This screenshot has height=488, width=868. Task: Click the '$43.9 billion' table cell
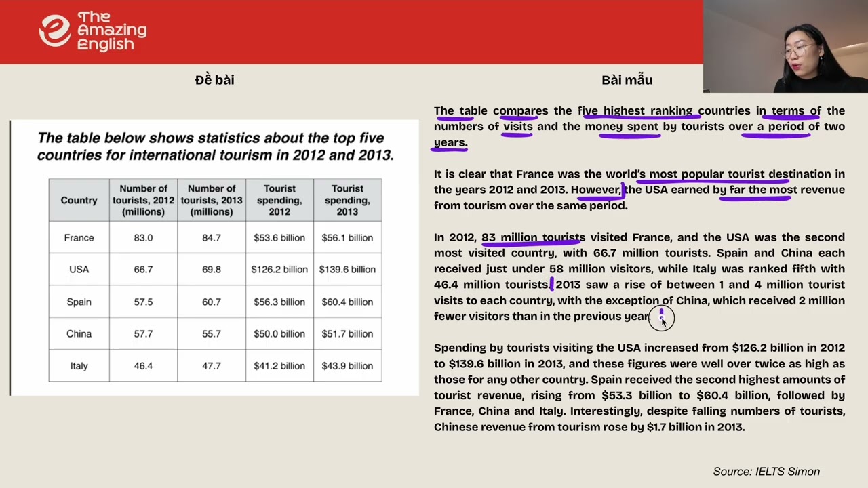tap(347, 366)
